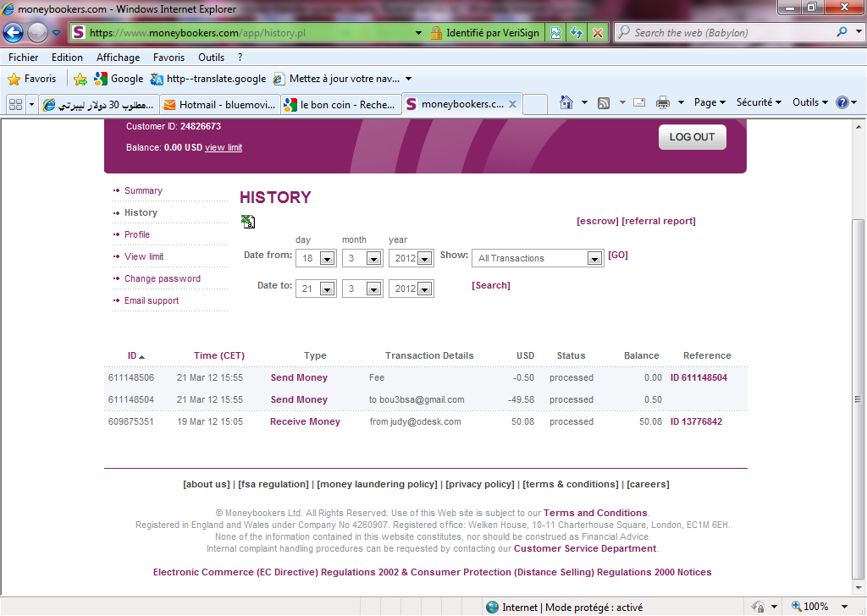Click the Add to favorites bar icon
The width and height of the screenshot is (867, 616).
(x=80, y=79)
